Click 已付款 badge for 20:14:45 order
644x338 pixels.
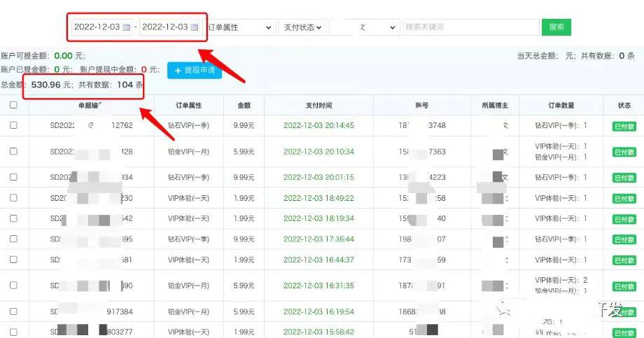tap(624, 127)
